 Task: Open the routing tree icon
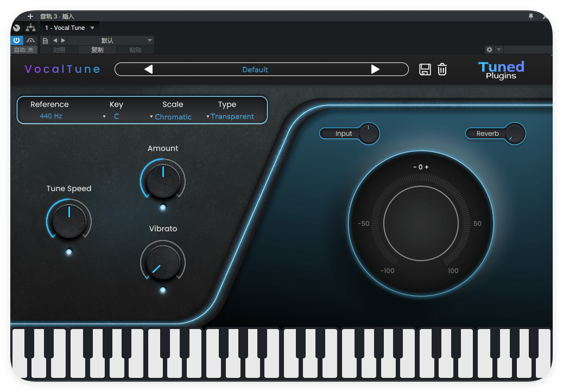31,28
